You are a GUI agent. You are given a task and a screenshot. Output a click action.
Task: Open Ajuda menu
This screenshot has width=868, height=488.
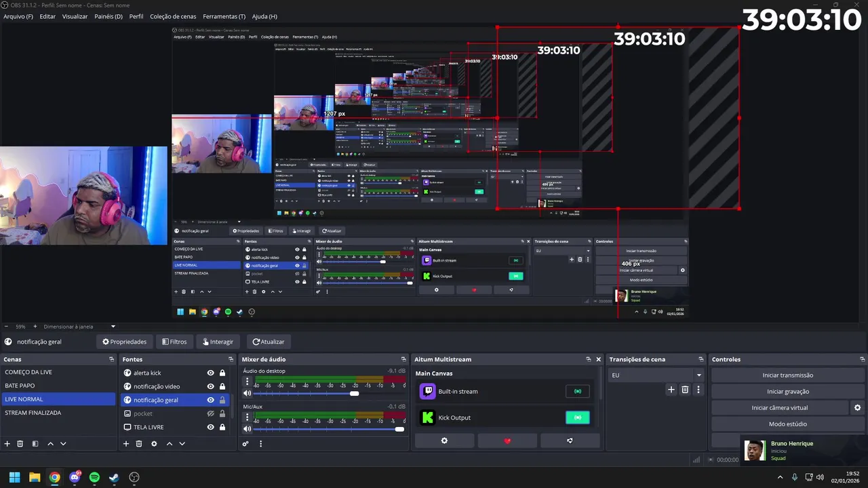pos(264,16)
